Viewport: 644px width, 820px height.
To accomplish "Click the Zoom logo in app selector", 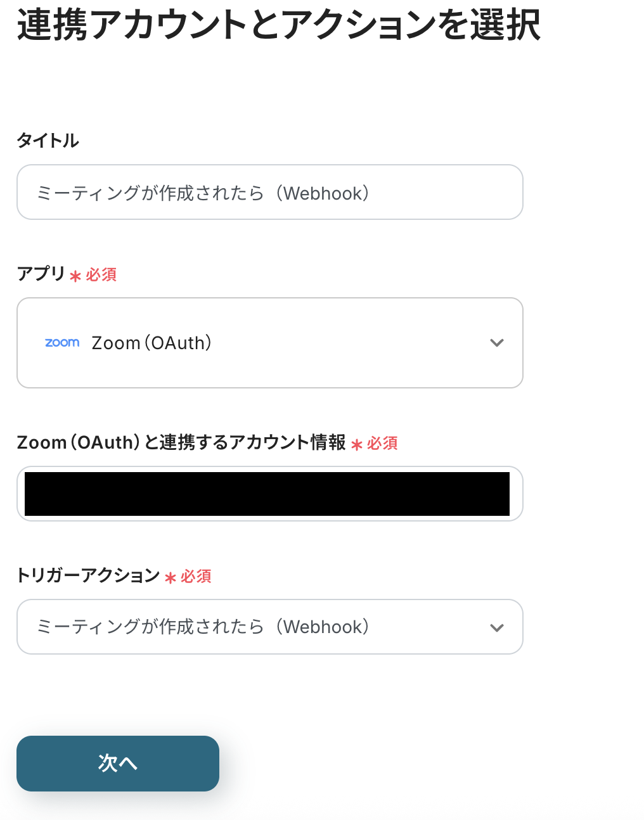I will click(x=62, y=343).
